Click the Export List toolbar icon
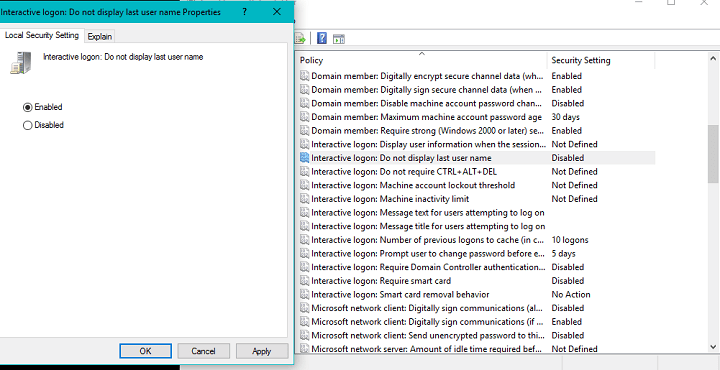The height and width of the screenshot is (370, 720). pos(300,39)
